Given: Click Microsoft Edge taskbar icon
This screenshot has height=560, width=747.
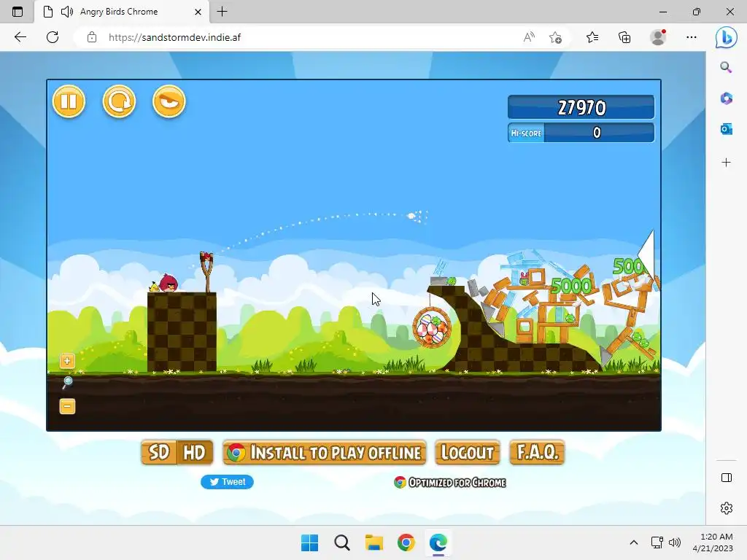Looking at the screenshot, I should pyautogui.click(x=438, y=542).
